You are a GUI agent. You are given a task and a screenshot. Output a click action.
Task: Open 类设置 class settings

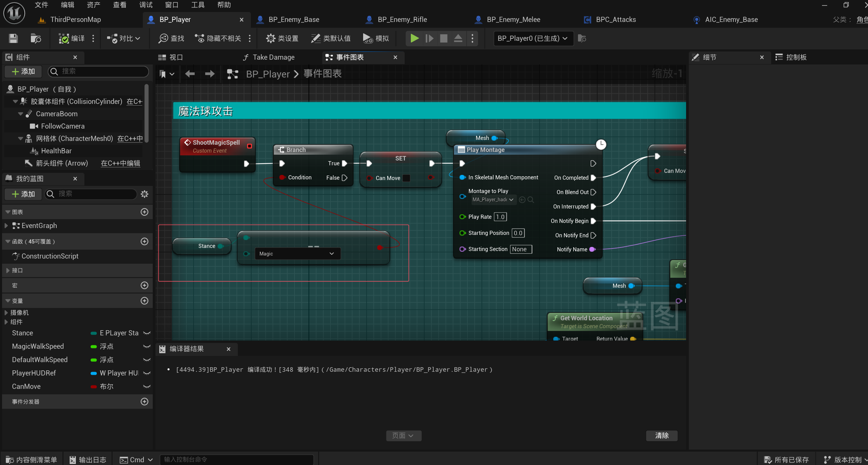click(282, 38)
